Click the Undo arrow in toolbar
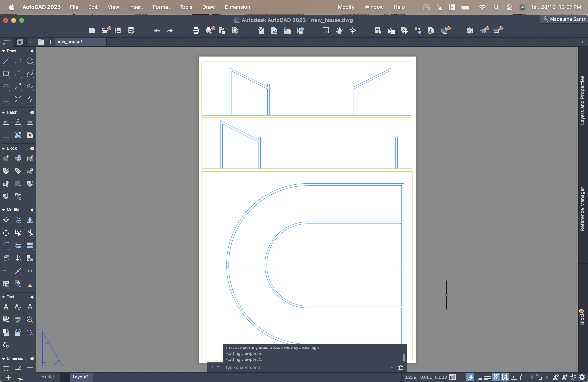 click(x=157, y=31)
